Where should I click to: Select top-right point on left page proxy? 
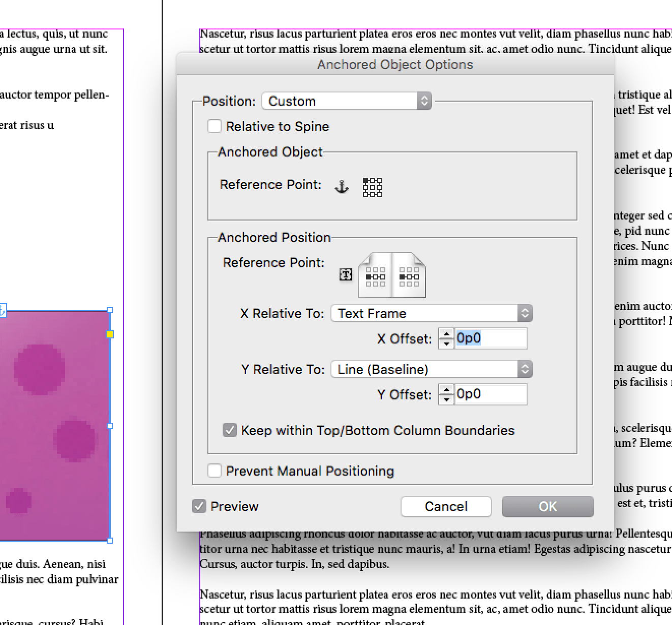(383, 269)
